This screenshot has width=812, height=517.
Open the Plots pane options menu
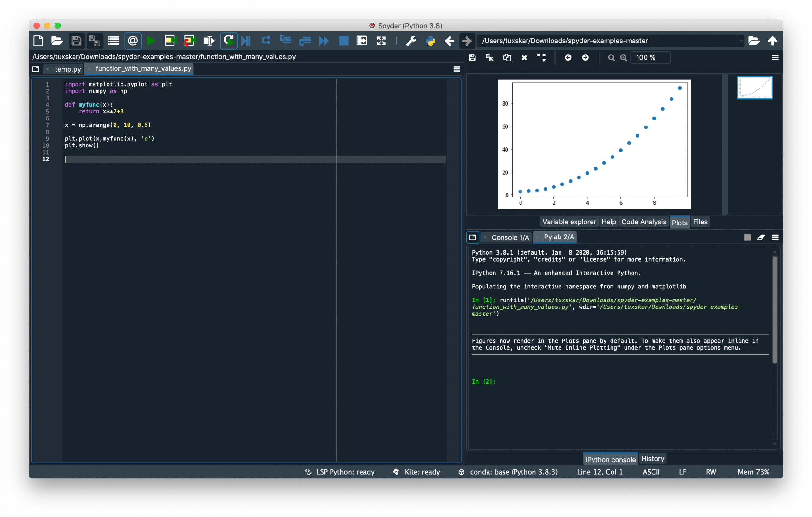point(775,58)
